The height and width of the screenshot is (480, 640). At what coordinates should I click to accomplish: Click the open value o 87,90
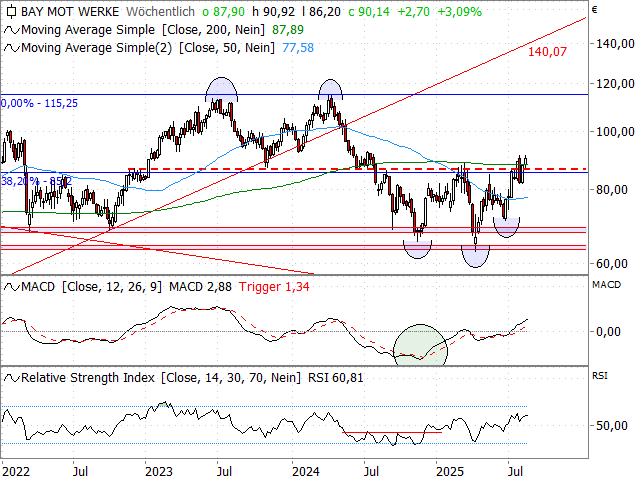pyautogui.click(x=223, y=11)
